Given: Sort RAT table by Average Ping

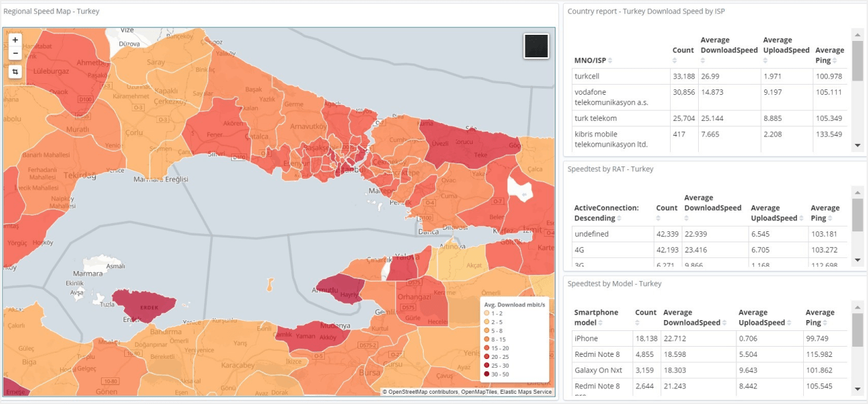Looking at the screenshot, I should click(x=831, y=218).
